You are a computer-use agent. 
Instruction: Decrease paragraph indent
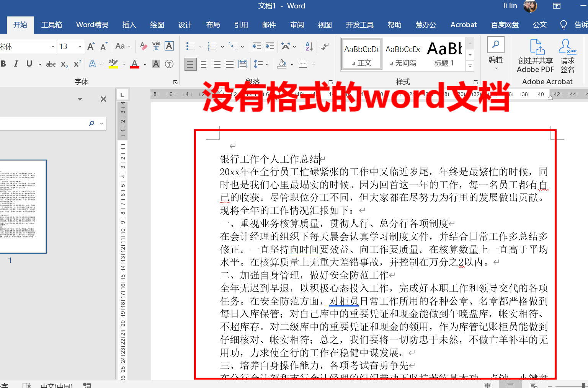(257, 46)
